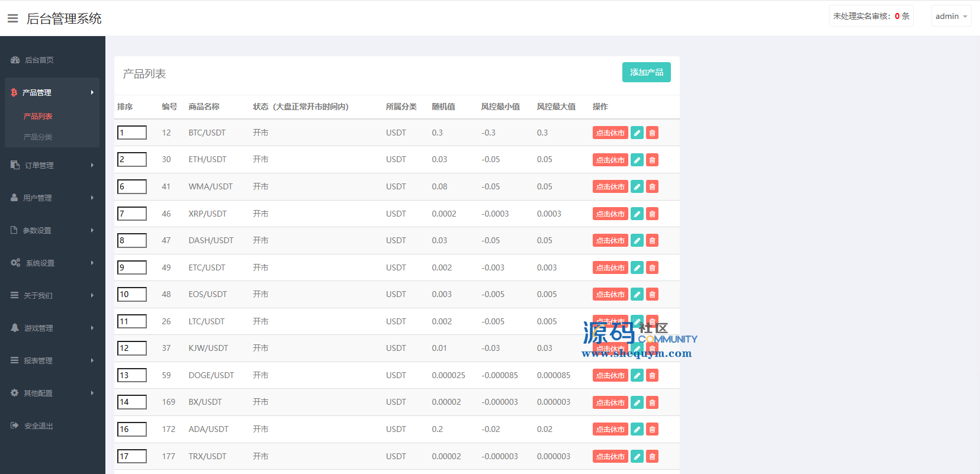Open the admin user dropdown

pos(951,17)
